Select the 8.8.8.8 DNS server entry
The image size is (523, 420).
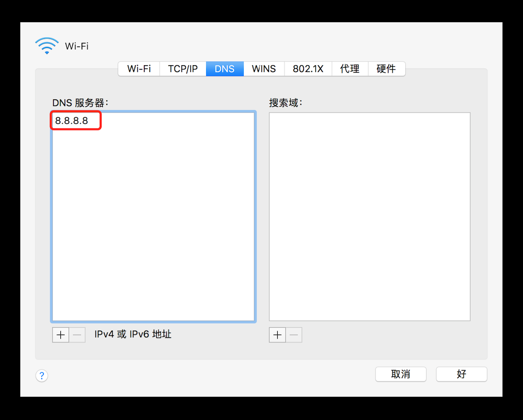(75, 120)
